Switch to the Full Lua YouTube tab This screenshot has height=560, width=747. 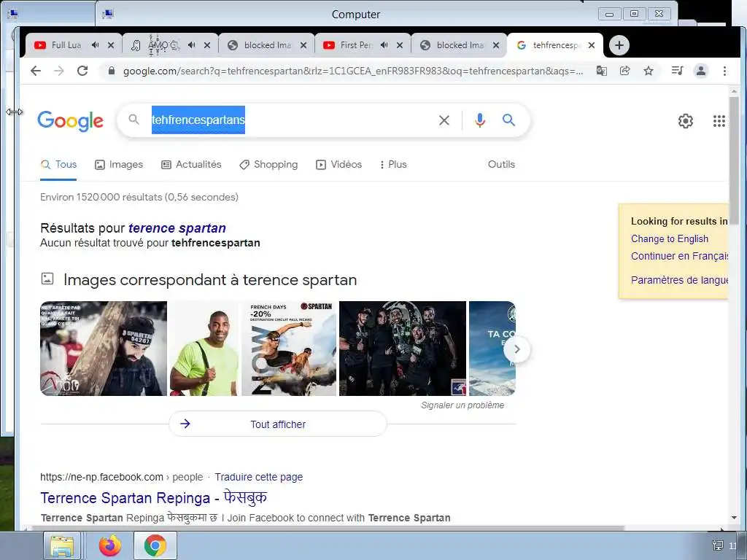coord(66,45)
